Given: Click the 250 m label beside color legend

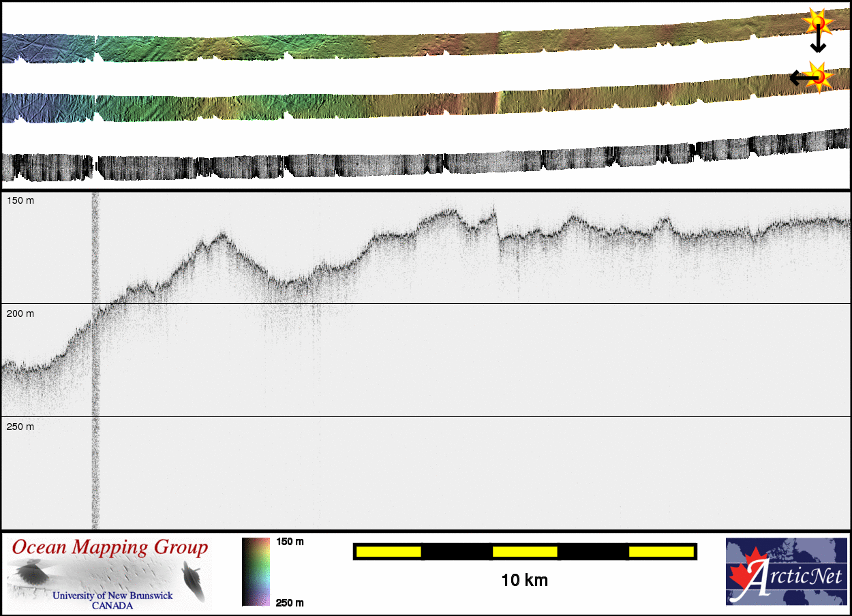Looking at the screenshot, I should pyautogui.click(x=290, y=602).
